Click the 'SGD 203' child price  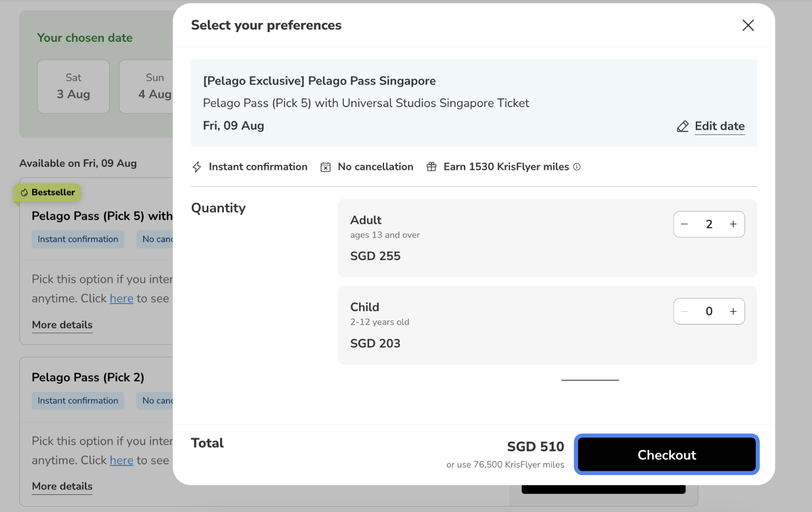(x=375, y=343)
